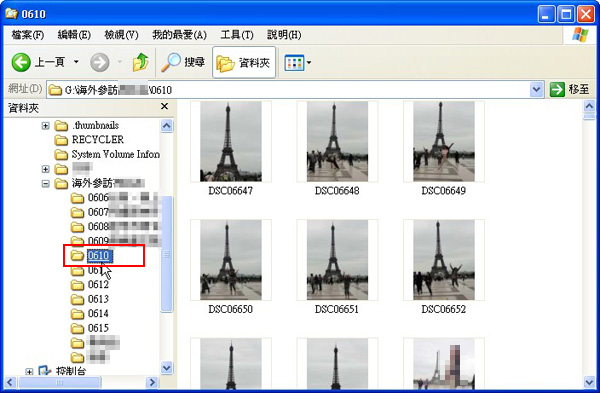Screen dimensions: 600x393
Task: Select the 0614 folder
Action: click(90, 313)
